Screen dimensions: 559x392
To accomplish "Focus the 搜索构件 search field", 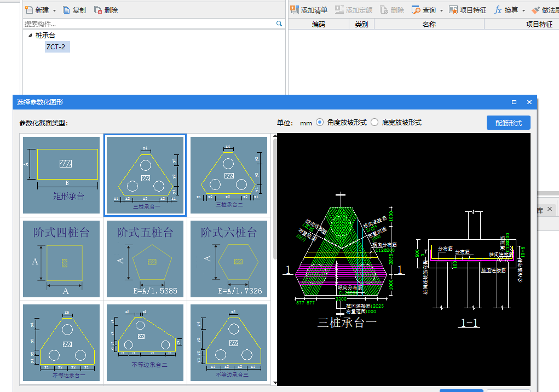I will tap(149, 24).
